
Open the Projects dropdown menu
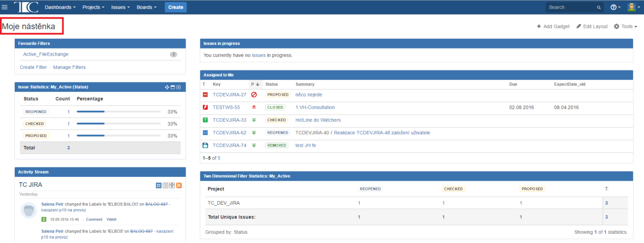pos(93,8)
